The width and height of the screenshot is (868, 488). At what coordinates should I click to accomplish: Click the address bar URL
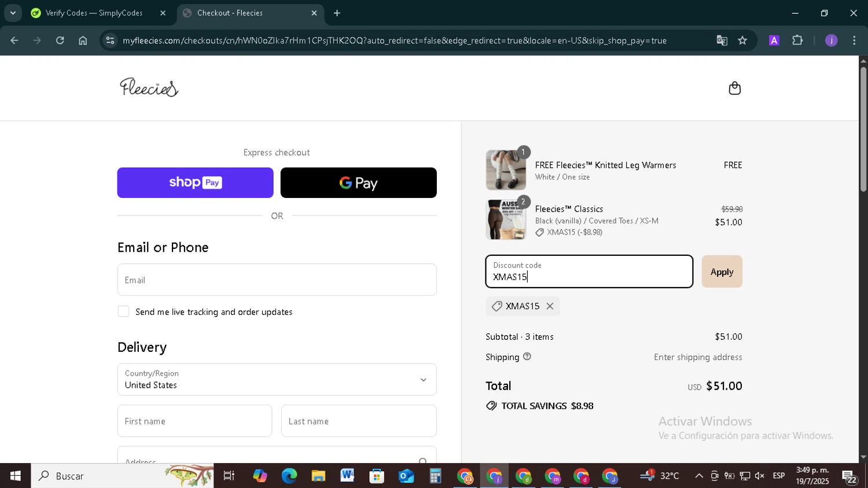click(x=395, y=41)
